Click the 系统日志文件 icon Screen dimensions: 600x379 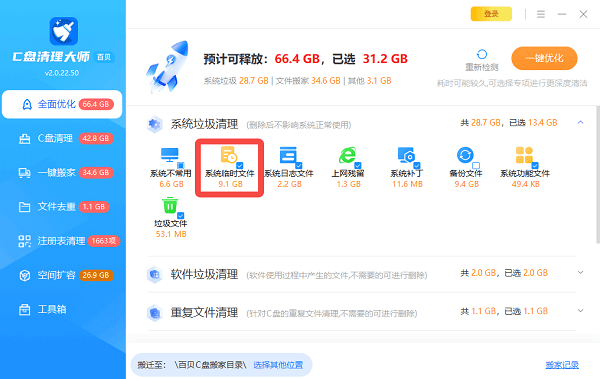point(288,155)
